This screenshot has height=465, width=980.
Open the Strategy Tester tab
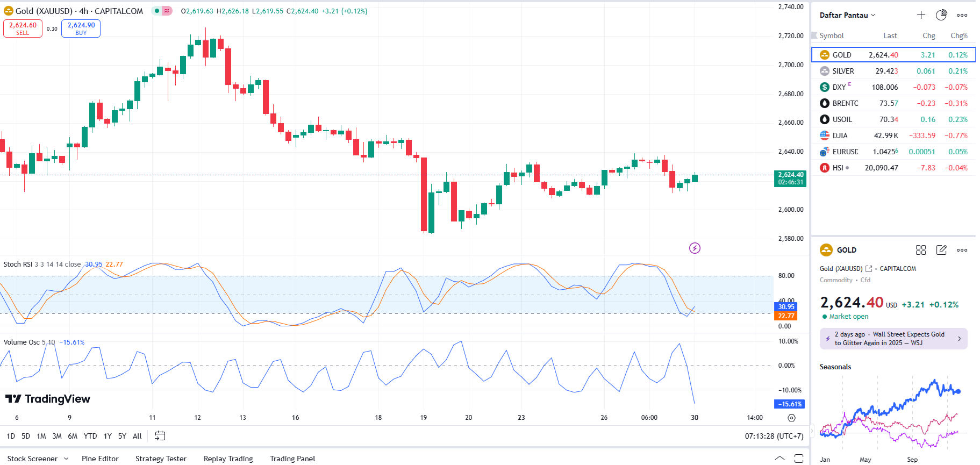tap(161, 459)
